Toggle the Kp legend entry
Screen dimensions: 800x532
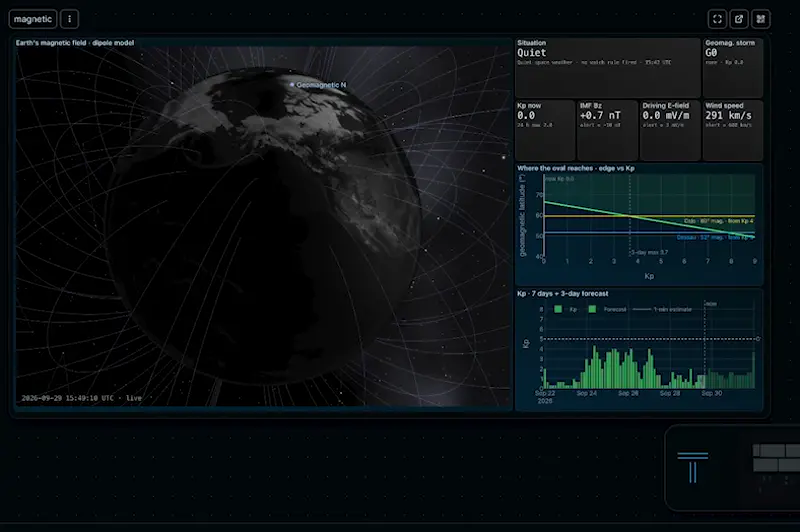(565, 309)
